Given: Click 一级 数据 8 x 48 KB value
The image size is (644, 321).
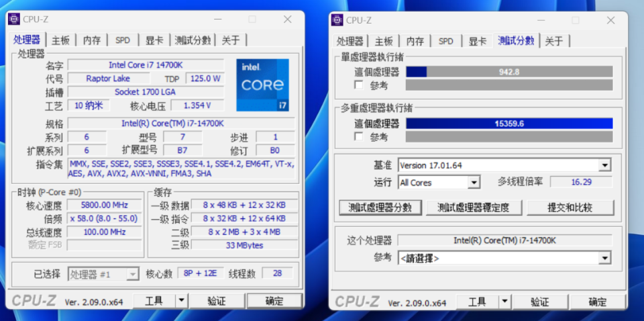Looking at the screenshot, I should pyautogui.click(x=244, y=205).
